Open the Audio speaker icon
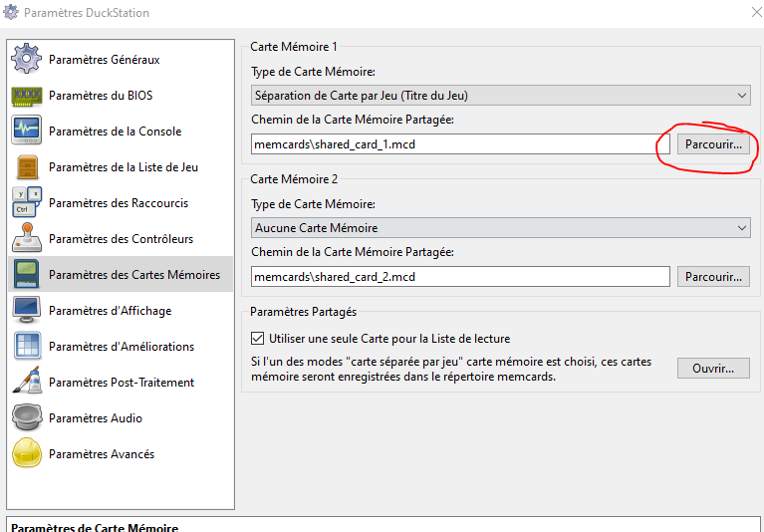The width and height of the screenshot is (764, 532). coord(27,418)
